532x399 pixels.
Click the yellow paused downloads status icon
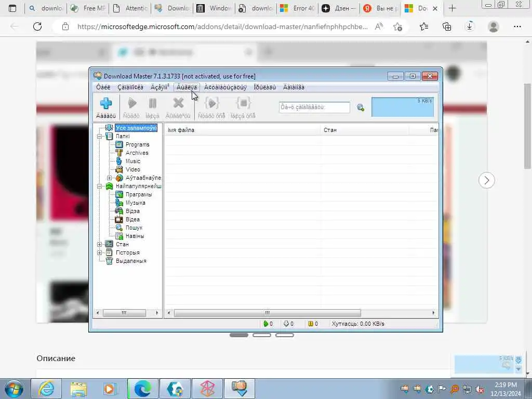(x=311, y=324)
